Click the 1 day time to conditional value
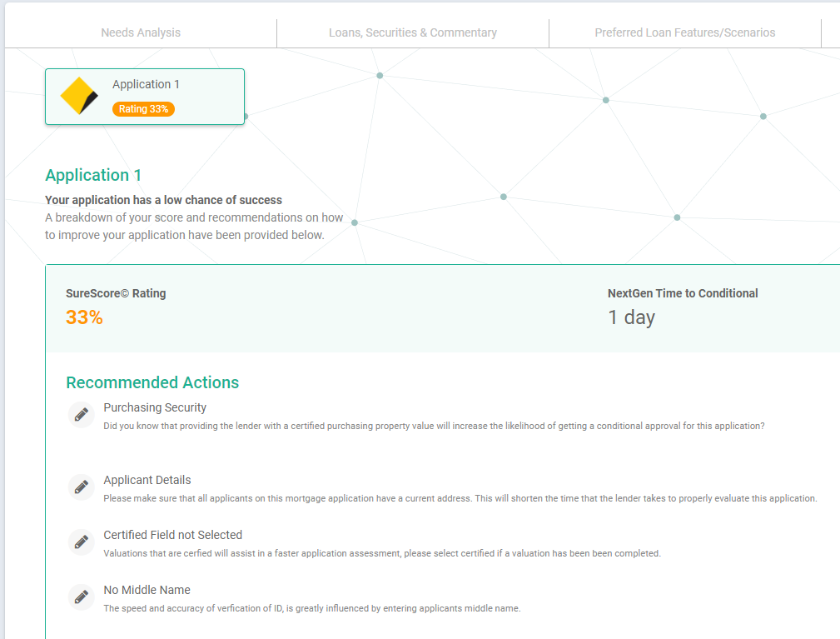The width and height of the screenshot is (840, 639). pos(631,317)
